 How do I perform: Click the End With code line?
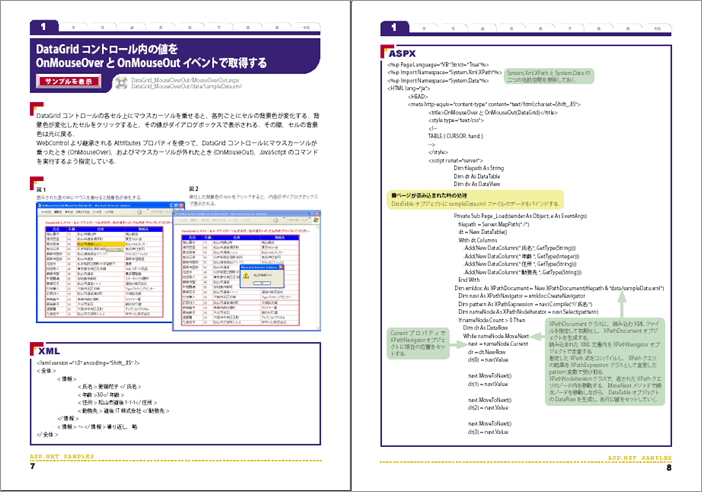point(469,279)
